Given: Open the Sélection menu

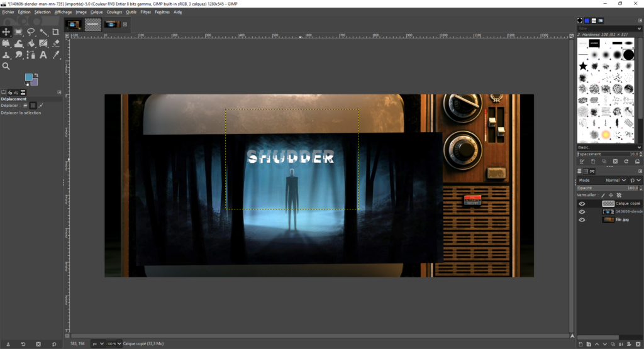Looking at the screenshot, I should pos(42,12).
